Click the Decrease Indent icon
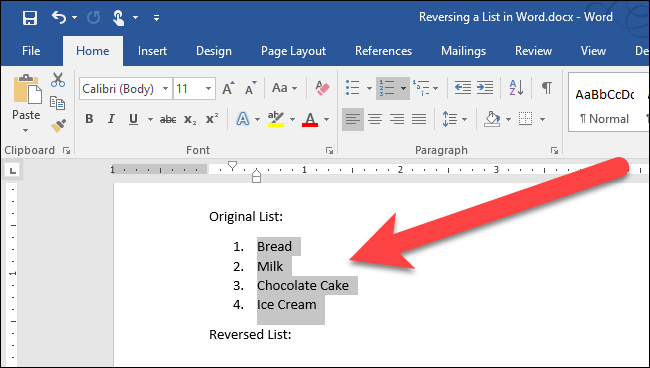Viewport: 650px width, 368px height. tap(463, 88)
